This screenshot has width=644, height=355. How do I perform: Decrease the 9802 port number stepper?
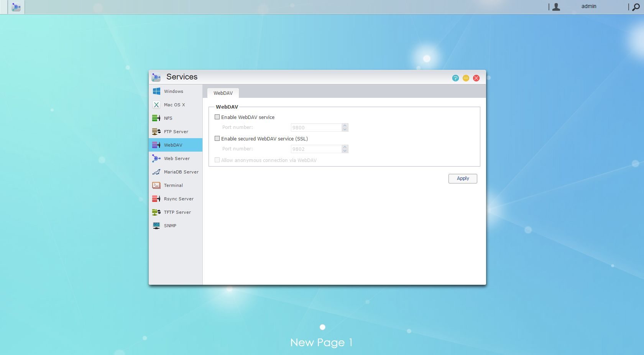tap(345, 151)
